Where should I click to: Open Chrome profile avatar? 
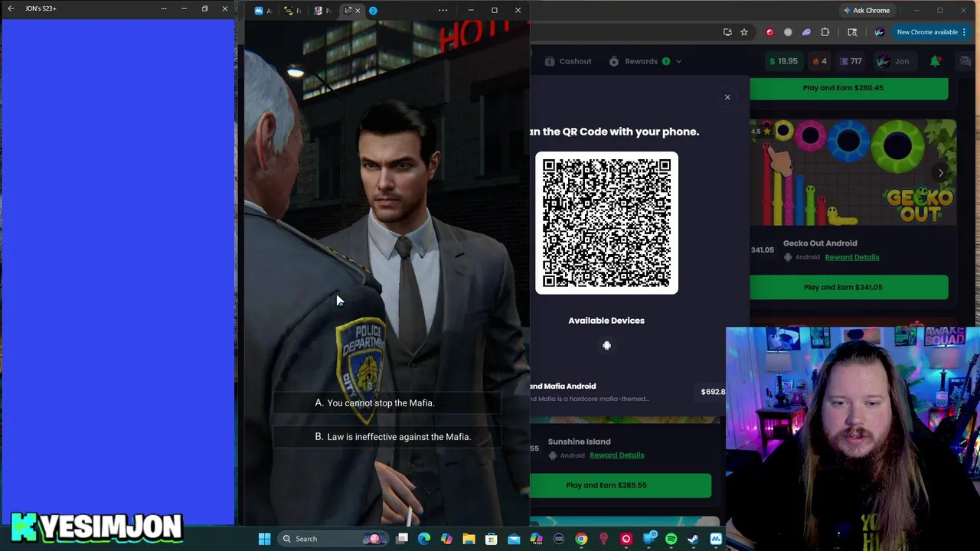pos(879,32)
